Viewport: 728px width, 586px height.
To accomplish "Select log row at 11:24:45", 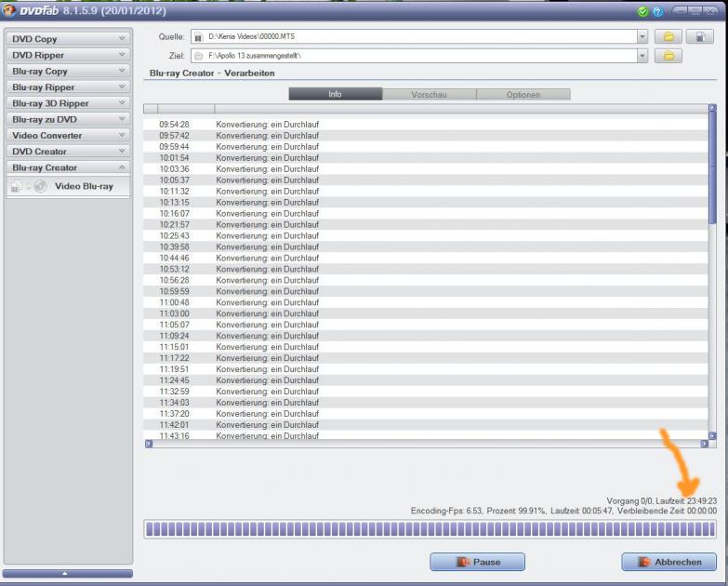I will 426,380.
